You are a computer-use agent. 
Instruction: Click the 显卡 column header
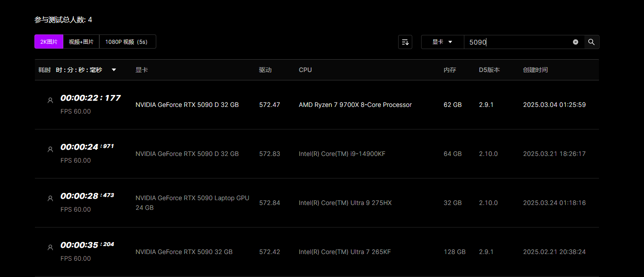[141, 70]
